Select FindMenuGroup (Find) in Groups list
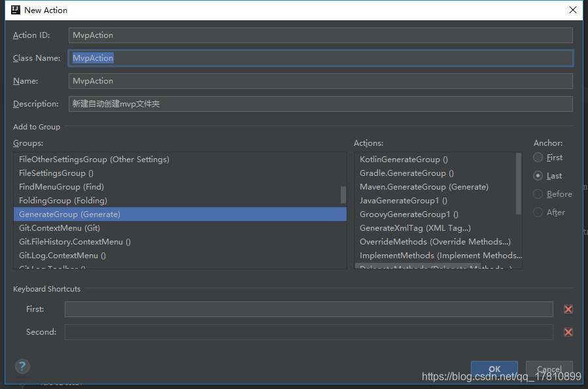 (180, 186)
